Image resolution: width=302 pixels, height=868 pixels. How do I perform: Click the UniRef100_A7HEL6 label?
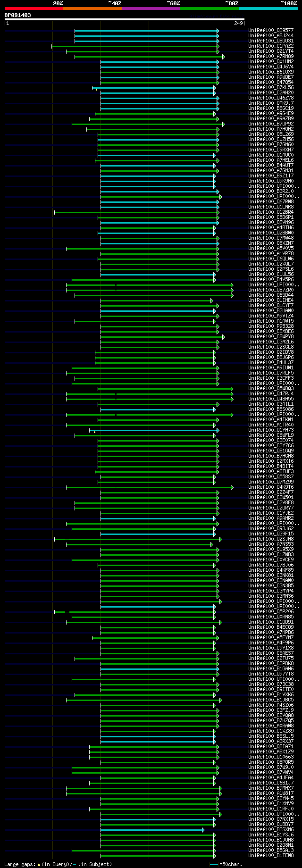(x=271, y=160)
